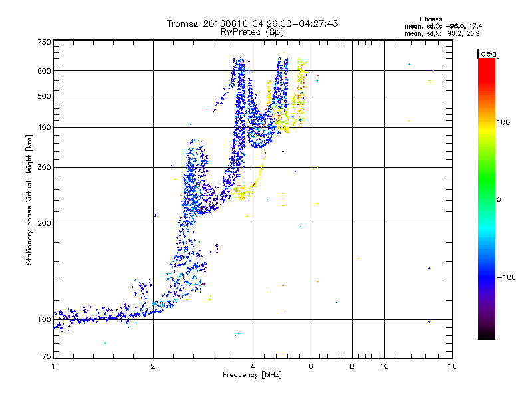Click 'mean, sd,O: -96.0, 17.4' text
This screenshot has width=532, height=399.
tap(443, 26)
